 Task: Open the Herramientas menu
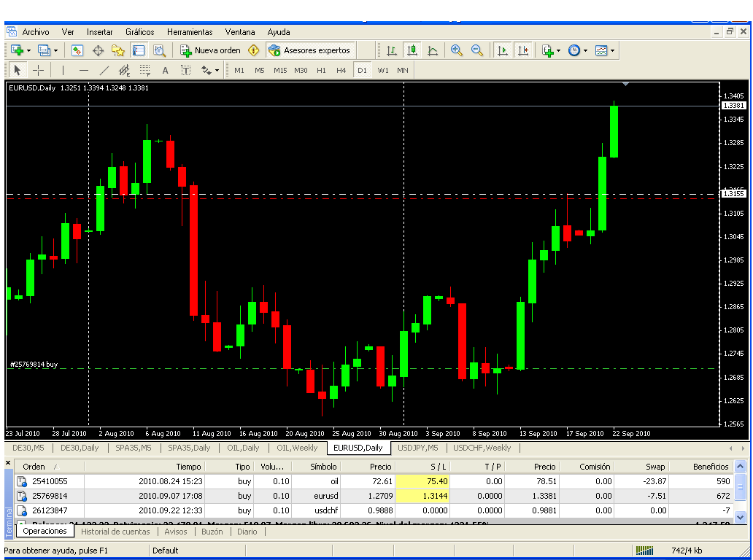pyautogui.click(x=190, y=32)
